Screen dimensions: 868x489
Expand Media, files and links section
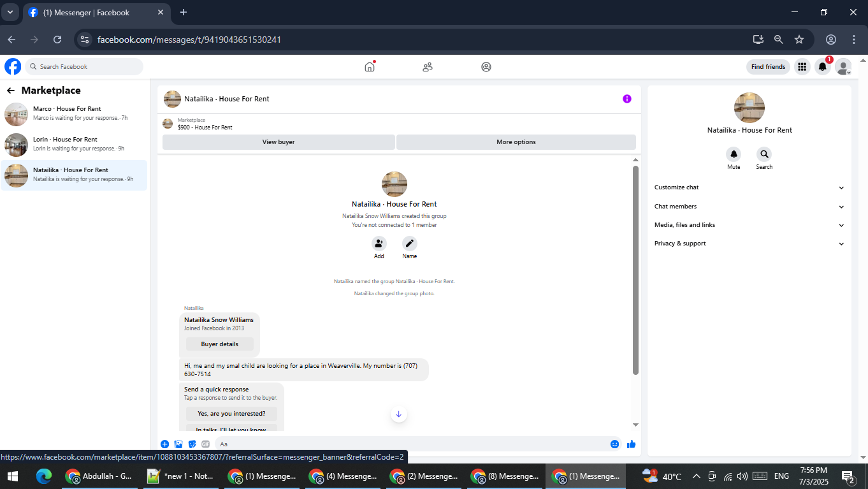pos(749,225)
